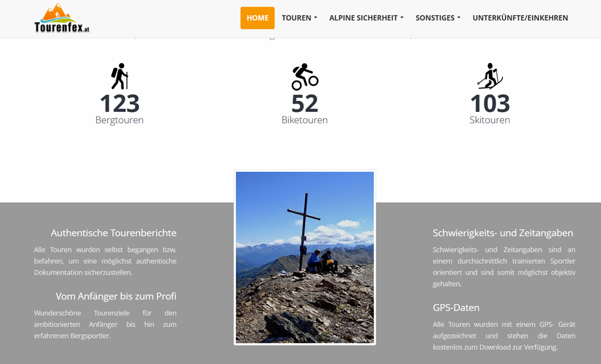Click the GPS-Daten heading

(x=456, y=308)
